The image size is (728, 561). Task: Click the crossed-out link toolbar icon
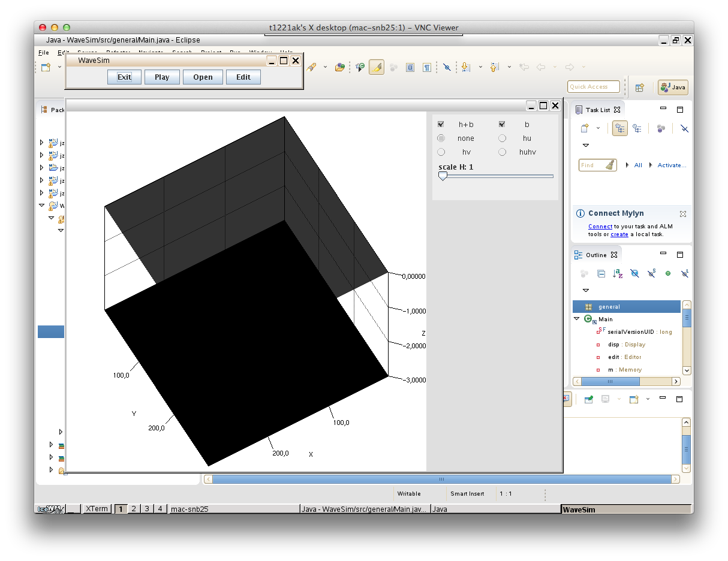447,67
